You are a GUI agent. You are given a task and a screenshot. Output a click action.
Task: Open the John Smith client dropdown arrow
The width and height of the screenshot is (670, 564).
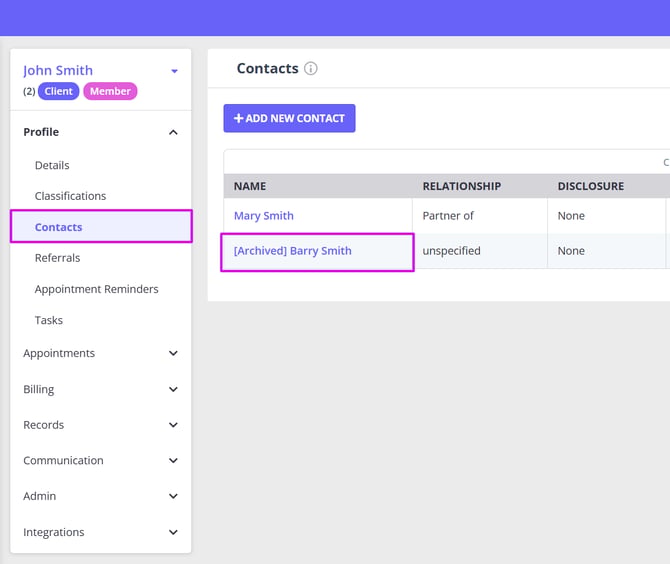(174, 71)
